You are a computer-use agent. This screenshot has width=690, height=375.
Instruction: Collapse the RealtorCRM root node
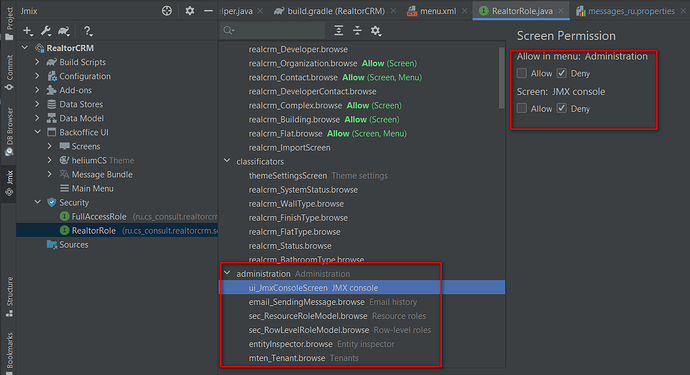tap(25, 48)
